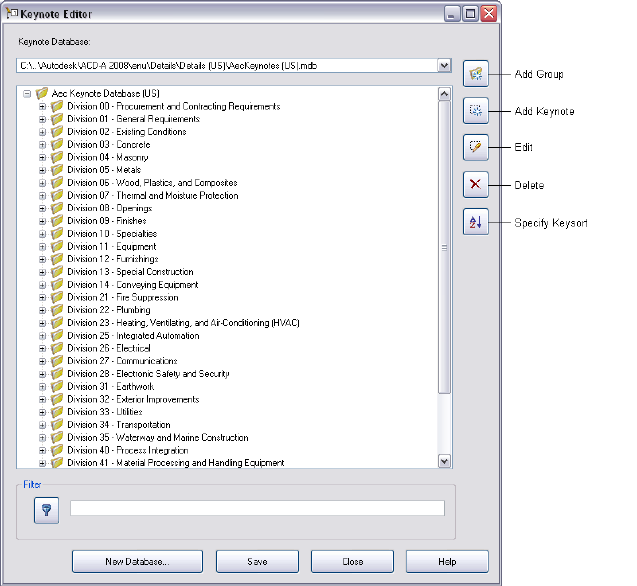Close the Keynote Editor window with X

[489, 14]
